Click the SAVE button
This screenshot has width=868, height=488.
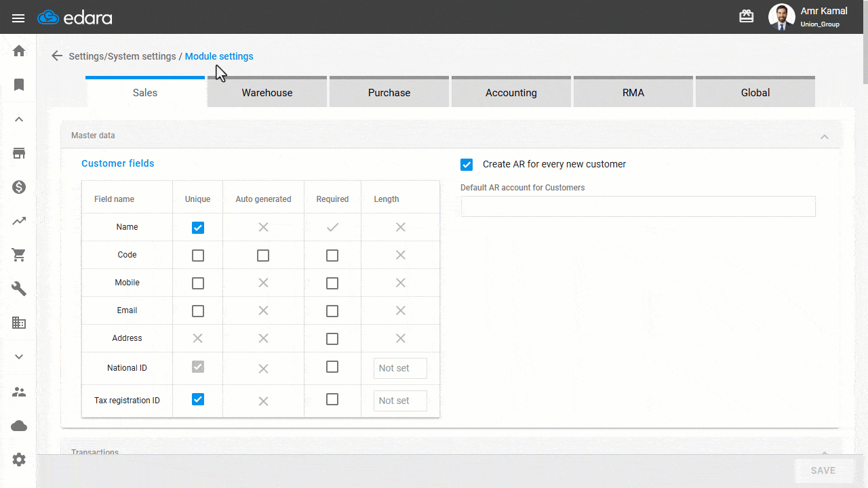pos(823,470)
